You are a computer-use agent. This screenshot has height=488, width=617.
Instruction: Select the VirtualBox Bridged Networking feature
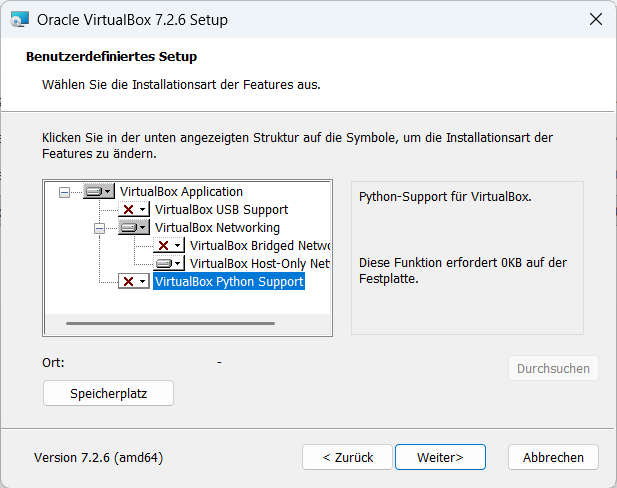(259, 245)
